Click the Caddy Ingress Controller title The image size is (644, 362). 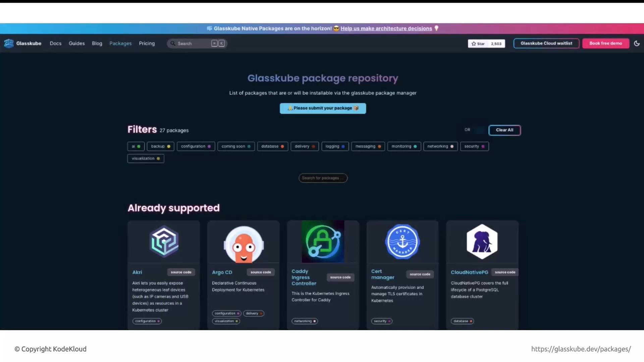(304, 277)
